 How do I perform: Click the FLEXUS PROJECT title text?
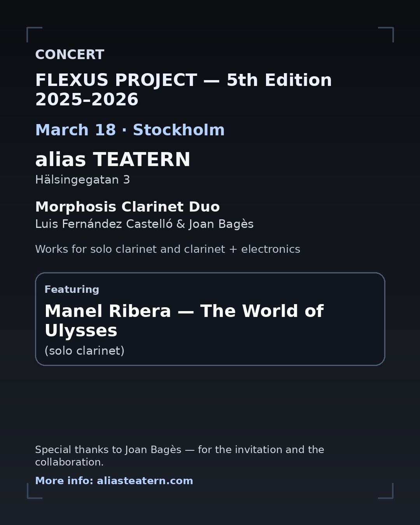pos(116,80)
